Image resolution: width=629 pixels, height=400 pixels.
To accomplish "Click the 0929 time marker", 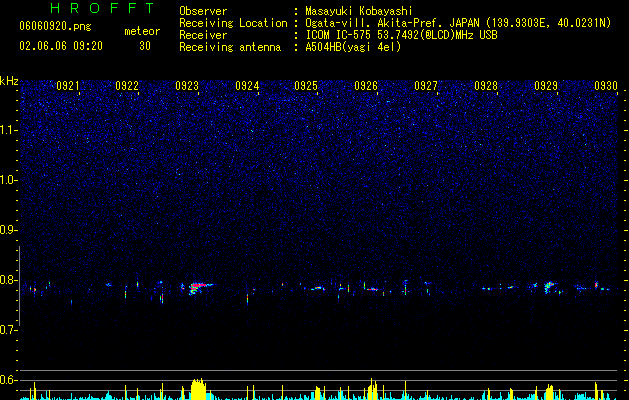I will point(546,86).
